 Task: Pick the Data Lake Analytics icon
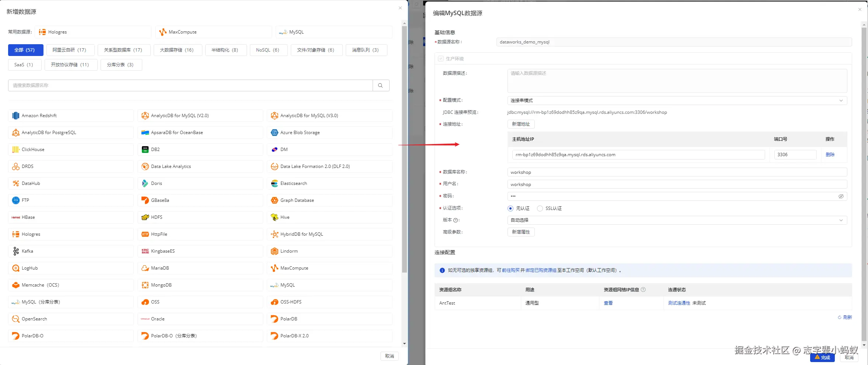[x=145, y=166]
